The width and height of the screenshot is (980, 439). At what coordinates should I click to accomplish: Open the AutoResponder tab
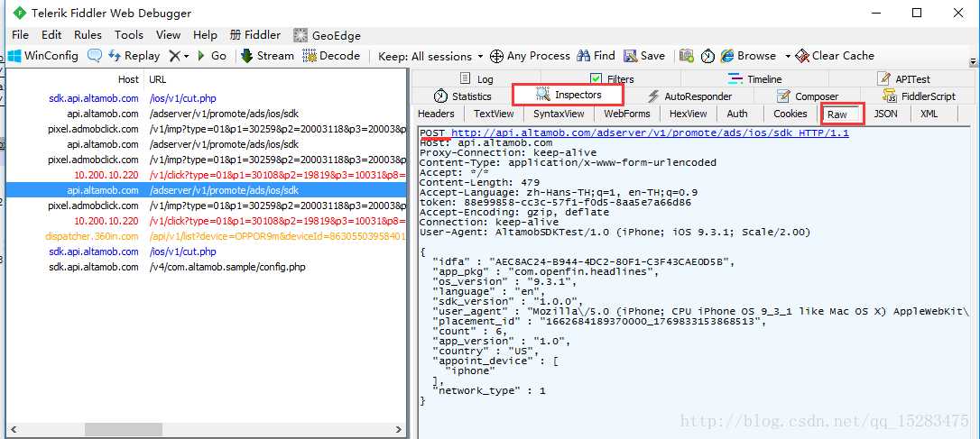[689, 96]
